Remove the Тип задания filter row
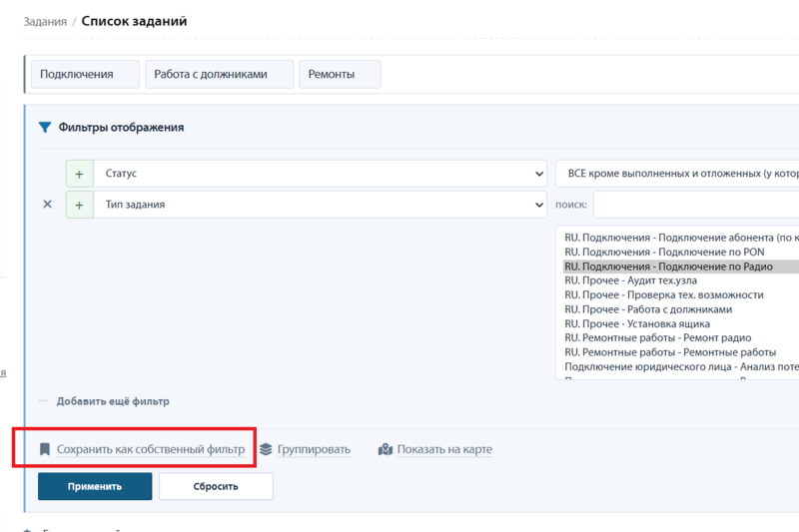The width and height of the screenshot is (799, 532). [47, 205]
